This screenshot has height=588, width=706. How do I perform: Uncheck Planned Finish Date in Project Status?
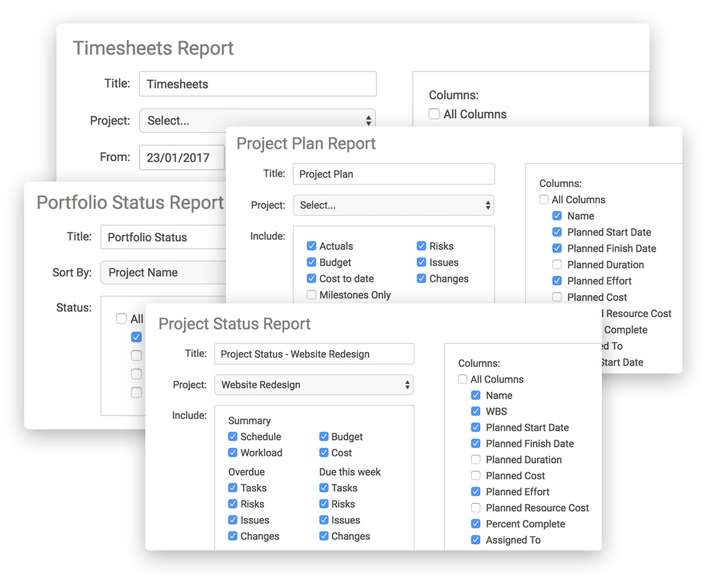(x=476, y=444)
